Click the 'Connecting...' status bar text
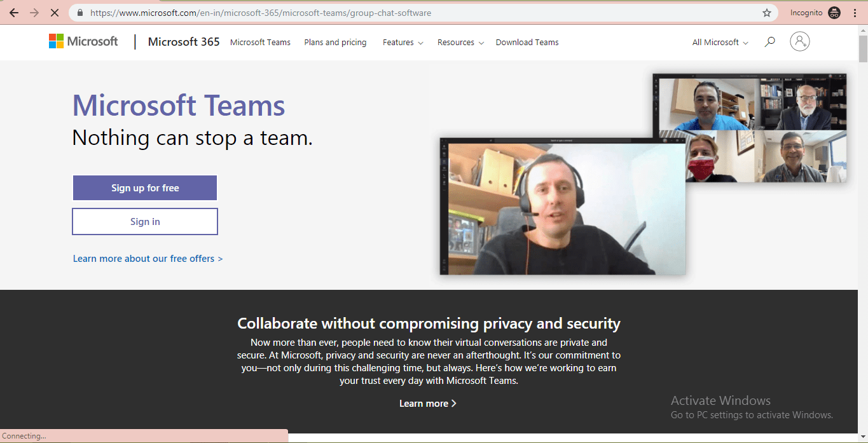Screen dimensions: 868x443 [x=24, y=436]
